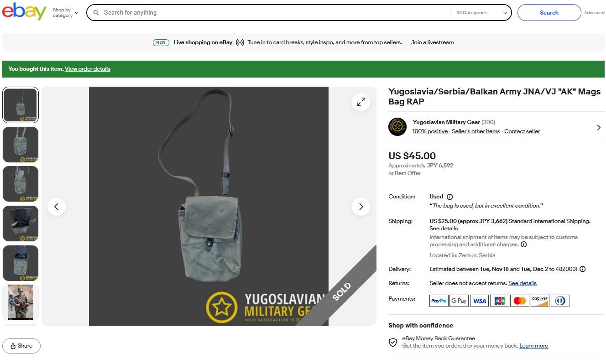This screenshot has height=364, width=606.
Task: Show previous gallery image arrow
Action: (57, 207)
